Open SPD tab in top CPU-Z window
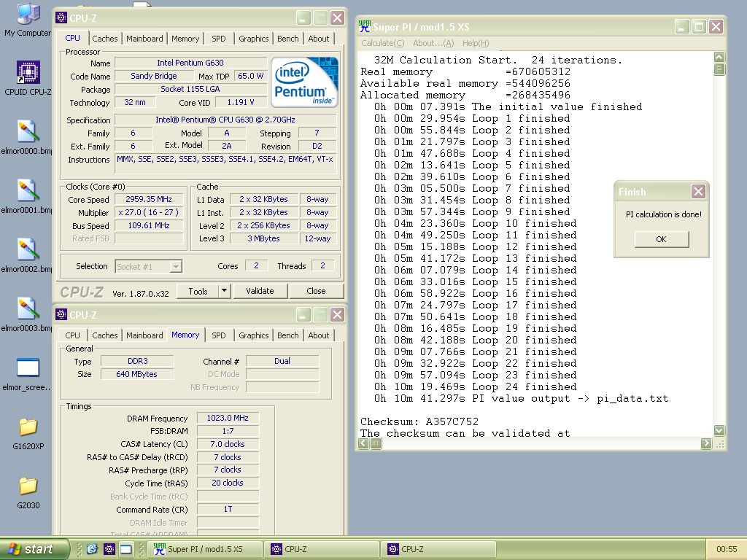 point(219,39)
